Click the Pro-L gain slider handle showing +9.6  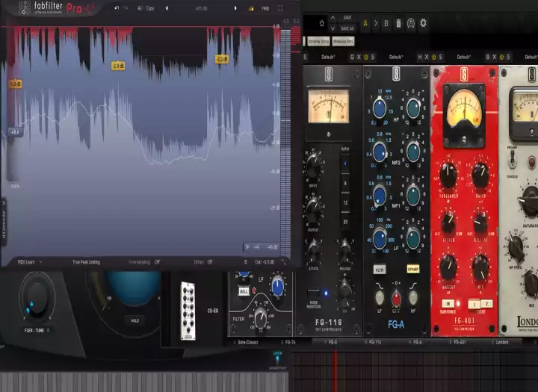[15, 131]
